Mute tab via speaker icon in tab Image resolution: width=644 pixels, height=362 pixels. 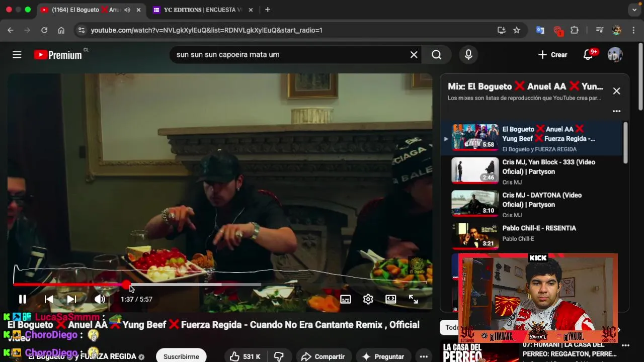(x=127, y=10)
